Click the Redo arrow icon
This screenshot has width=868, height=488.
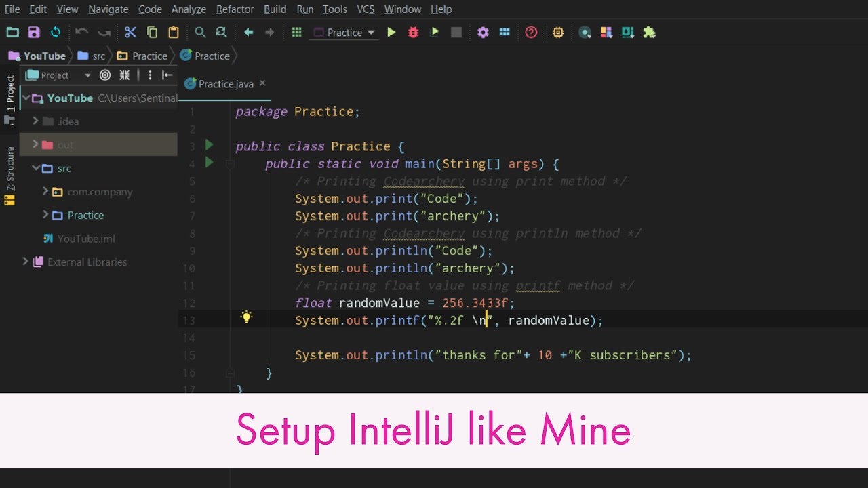point(104,32)
